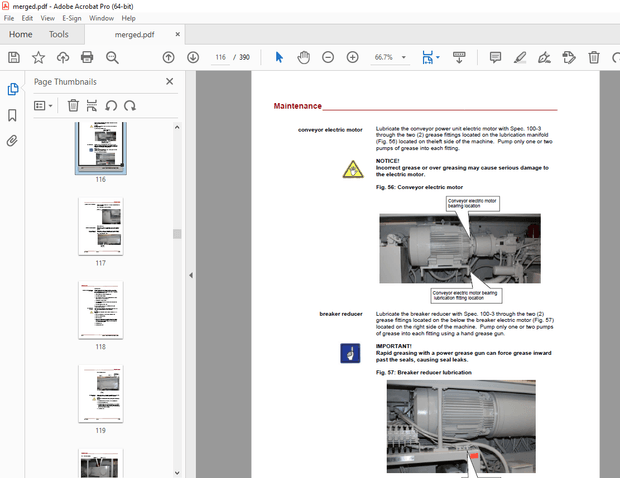This screenshot has height=478, width=620.
Task: Click the 'Fig. 56: Conveyor electric motor' caption
Action: pyautogui.click(x=419, y=187)
